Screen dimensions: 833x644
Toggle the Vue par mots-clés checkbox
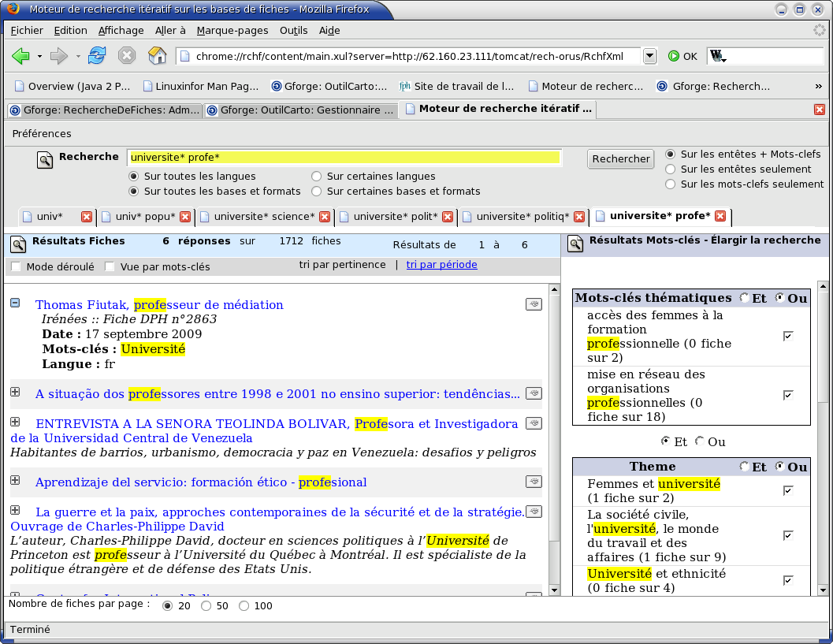pyautogui.click(x=110, y=266)
